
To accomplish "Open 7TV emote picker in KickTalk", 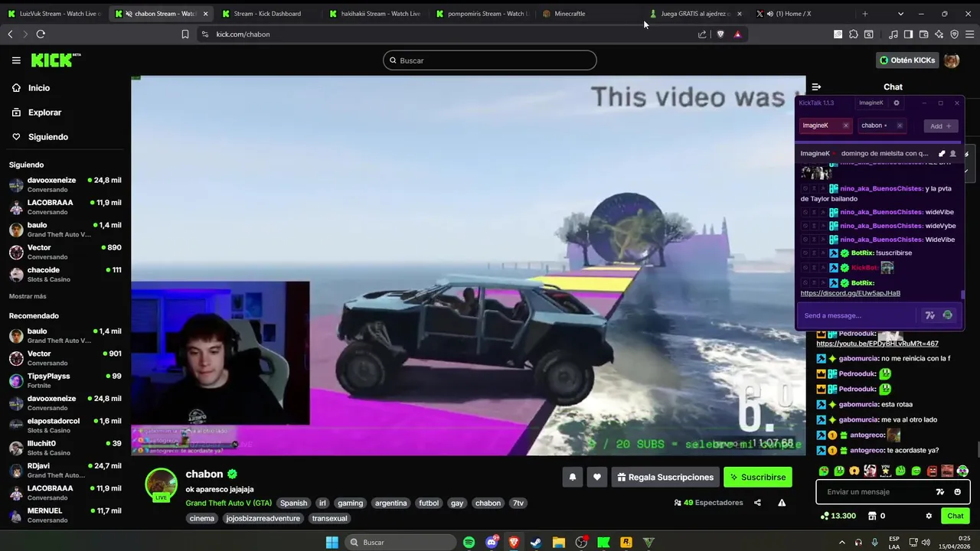I will (930, 315).
